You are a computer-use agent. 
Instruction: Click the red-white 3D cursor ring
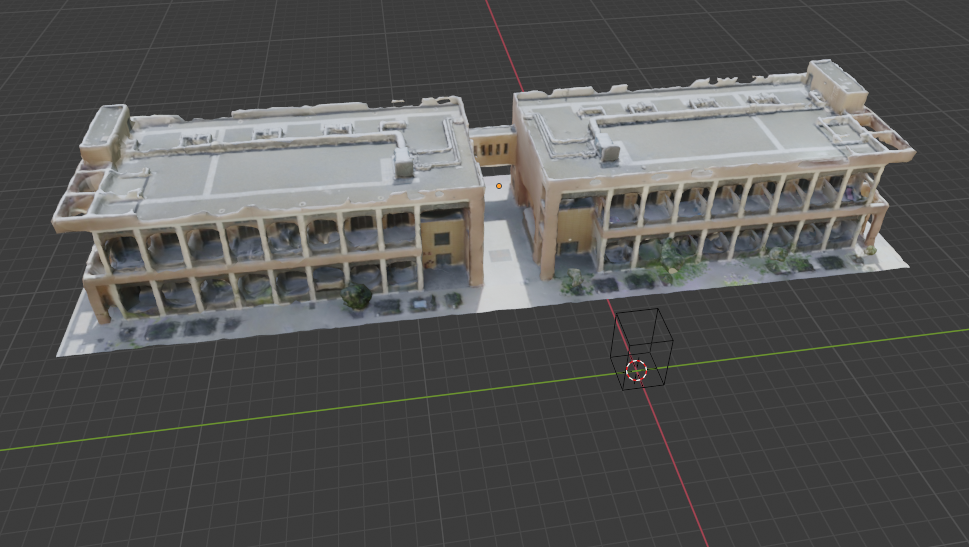coord(637,371)
